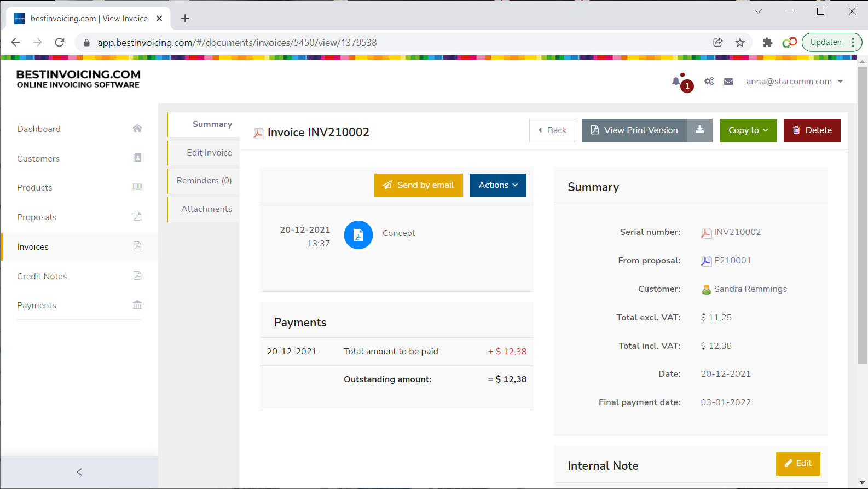Click the Dashboard home icon in sidebar
This screenshot has height=489, width=868.
[137, 129]
